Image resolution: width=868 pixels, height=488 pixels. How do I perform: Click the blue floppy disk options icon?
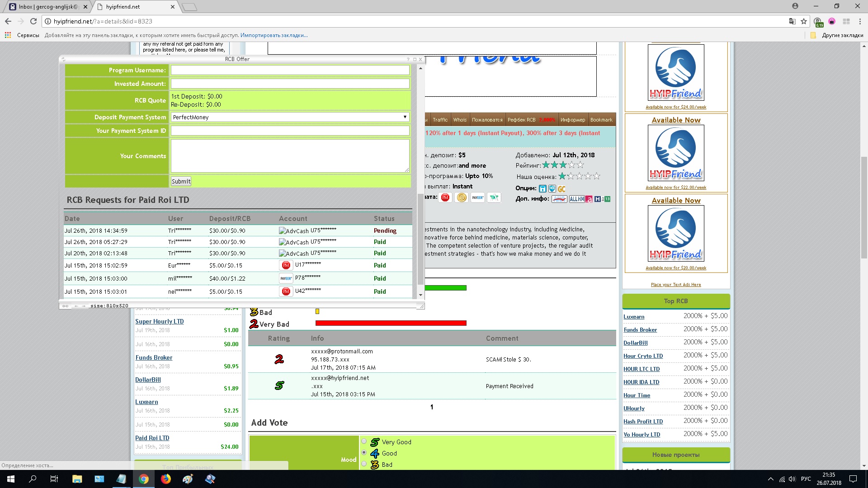[x=542, y=189]
